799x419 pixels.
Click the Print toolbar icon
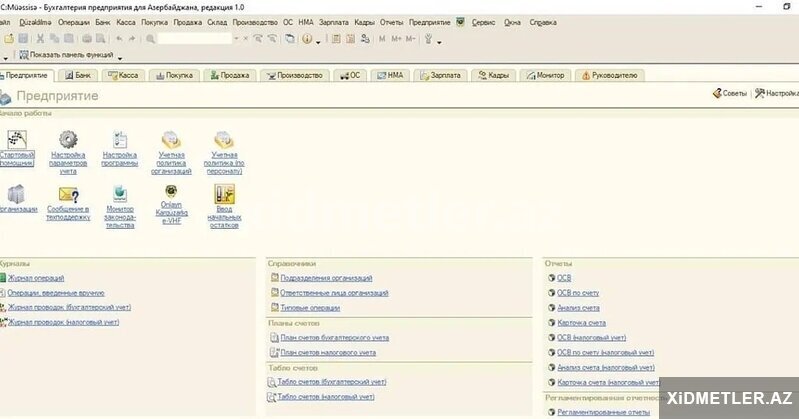[x=87, y=39]
